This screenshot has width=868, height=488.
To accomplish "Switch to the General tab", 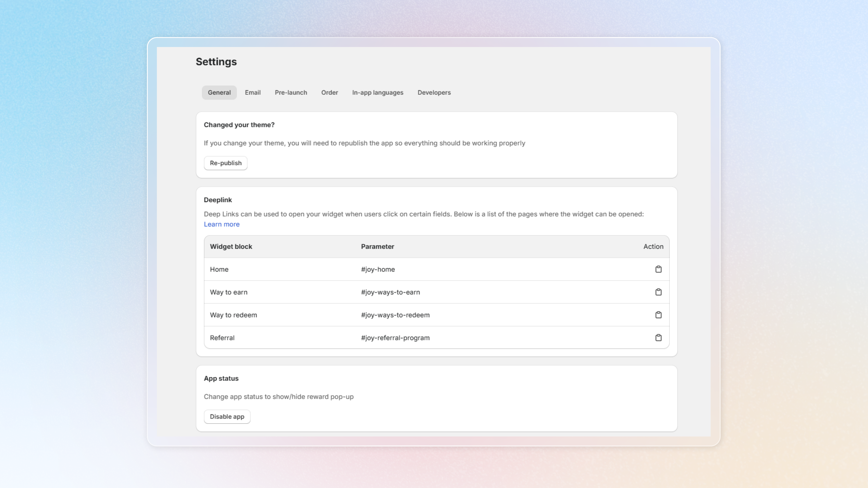I will coord(219,93).
